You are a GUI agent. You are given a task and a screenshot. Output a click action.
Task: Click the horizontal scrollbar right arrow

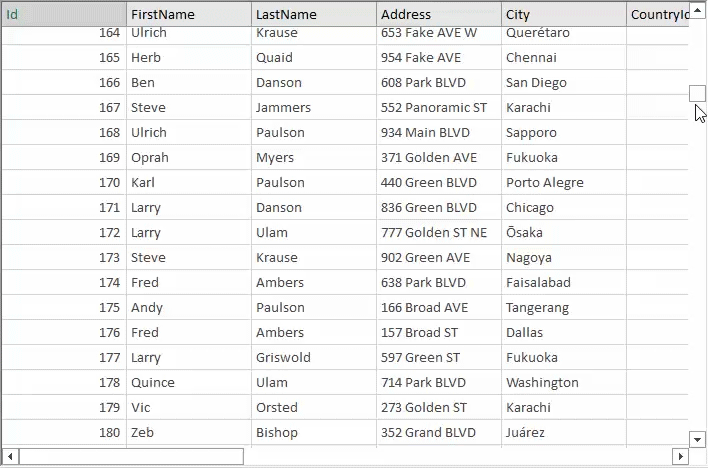(680, 456)
